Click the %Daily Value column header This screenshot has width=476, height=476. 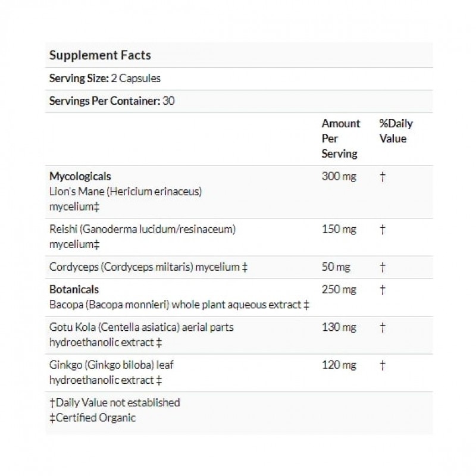point(396,131)
